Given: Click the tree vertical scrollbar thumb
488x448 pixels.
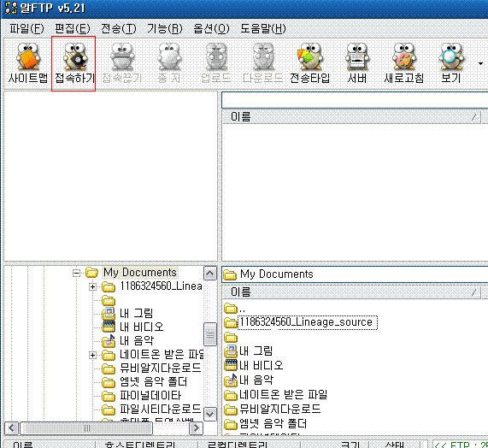Looking at the screenshot, I should click(210, 334).
